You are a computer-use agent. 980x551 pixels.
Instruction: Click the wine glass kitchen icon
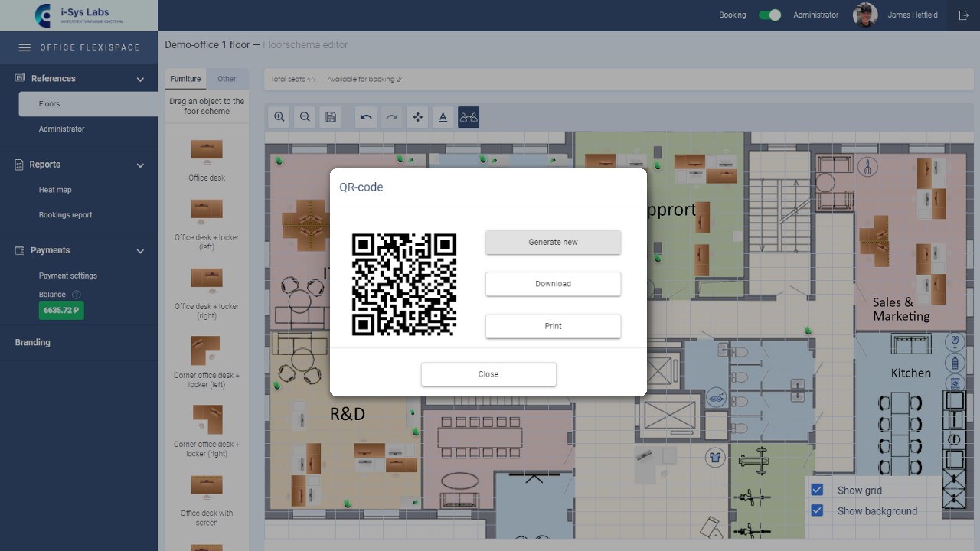(x=955, y=341)
